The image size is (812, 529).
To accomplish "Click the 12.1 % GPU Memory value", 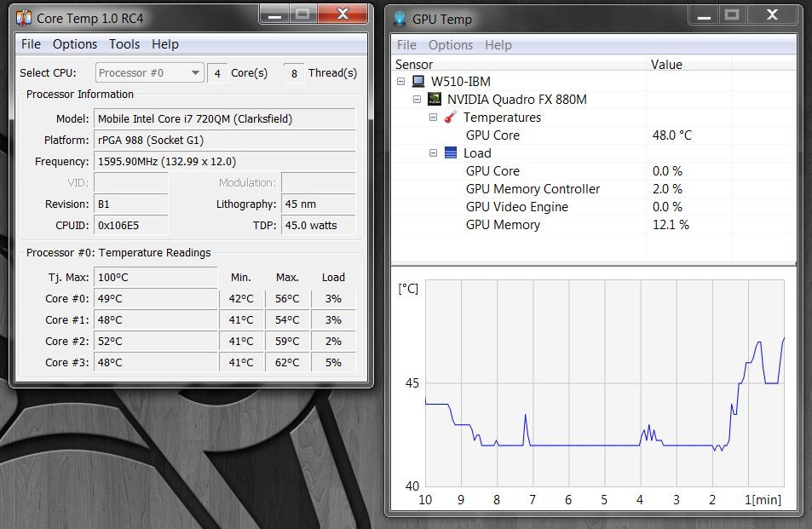I will 671,225.
